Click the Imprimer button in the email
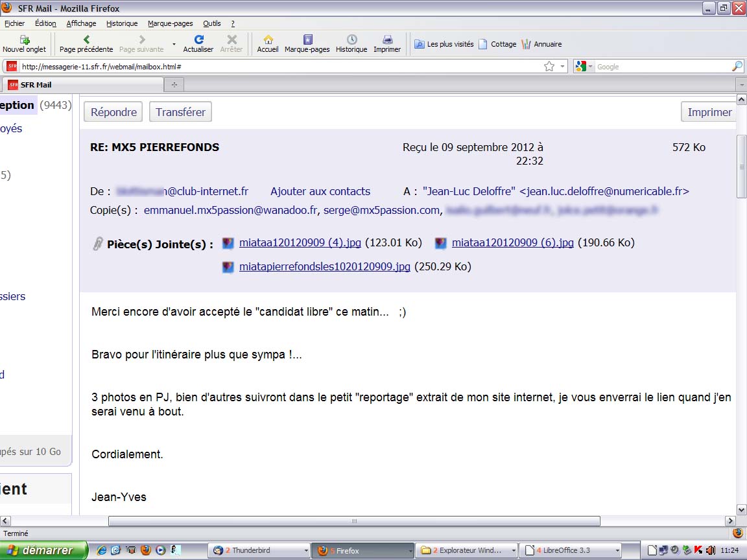This screenshot has height=560, width=747. [x=709, y=112]
